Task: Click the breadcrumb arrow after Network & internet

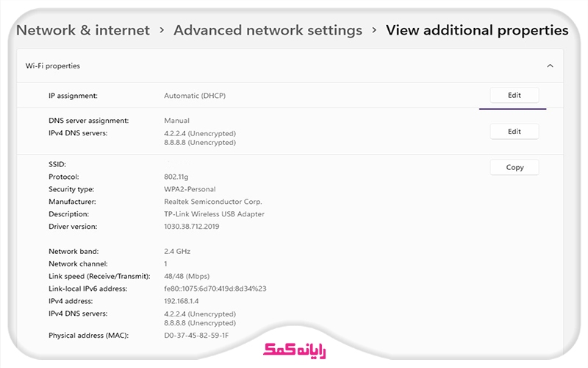Action: point(162,30)
